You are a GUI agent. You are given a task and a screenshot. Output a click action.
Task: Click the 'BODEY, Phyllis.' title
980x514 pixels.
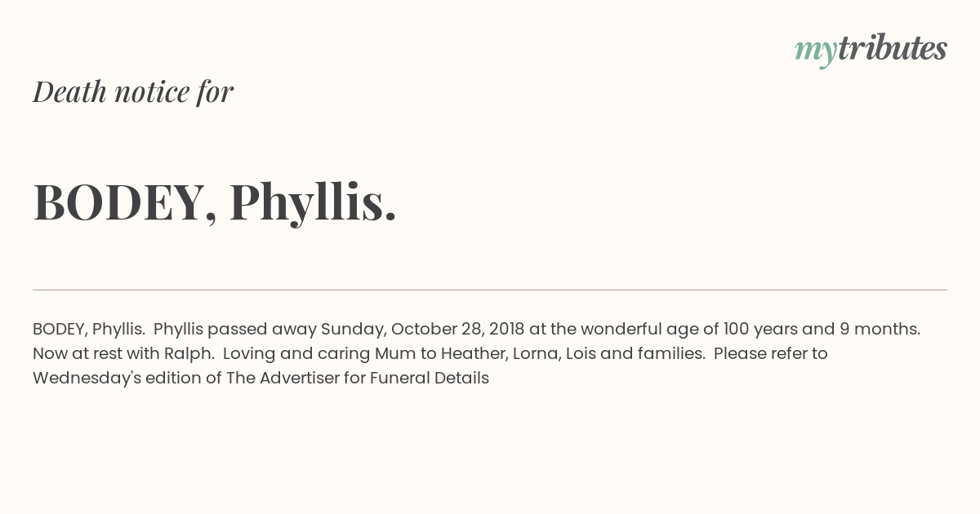tap(215, 202)
